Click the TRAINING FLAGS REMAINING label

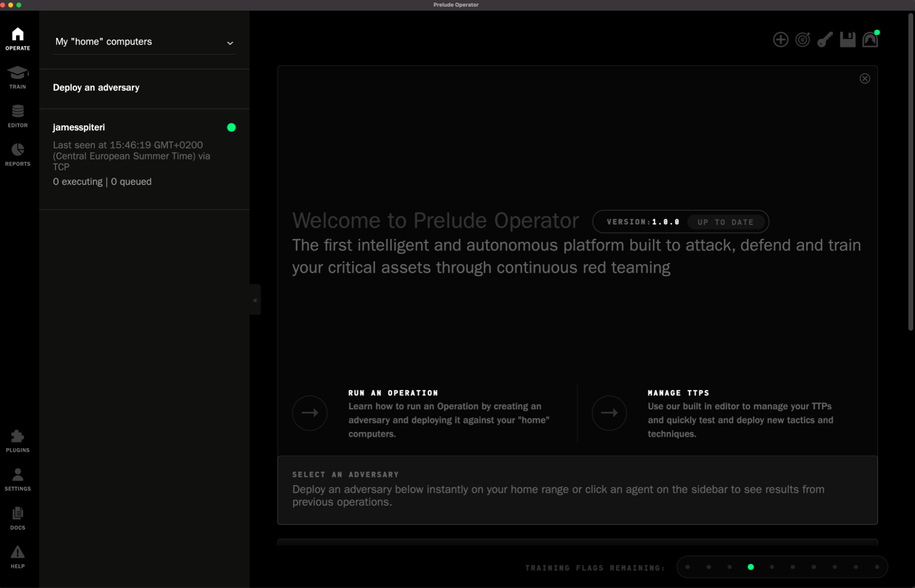pos(595,568)
